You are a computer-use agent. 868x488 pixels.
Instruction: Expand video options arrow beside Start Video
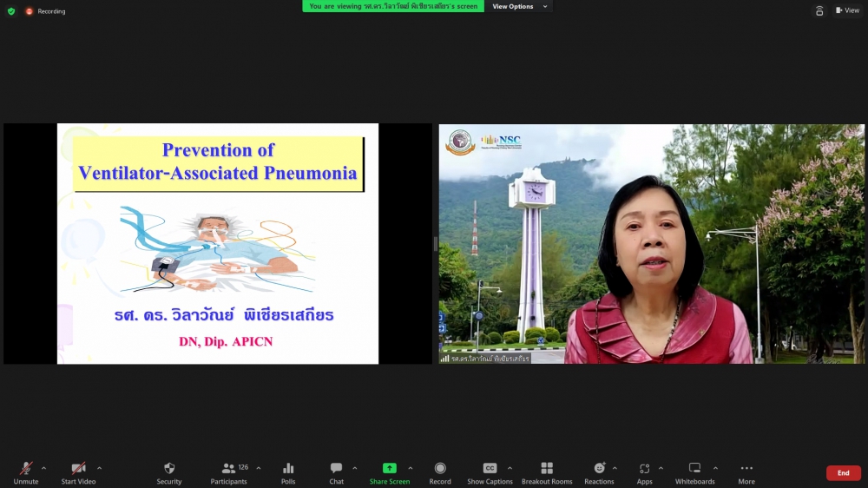click(99, 468)
